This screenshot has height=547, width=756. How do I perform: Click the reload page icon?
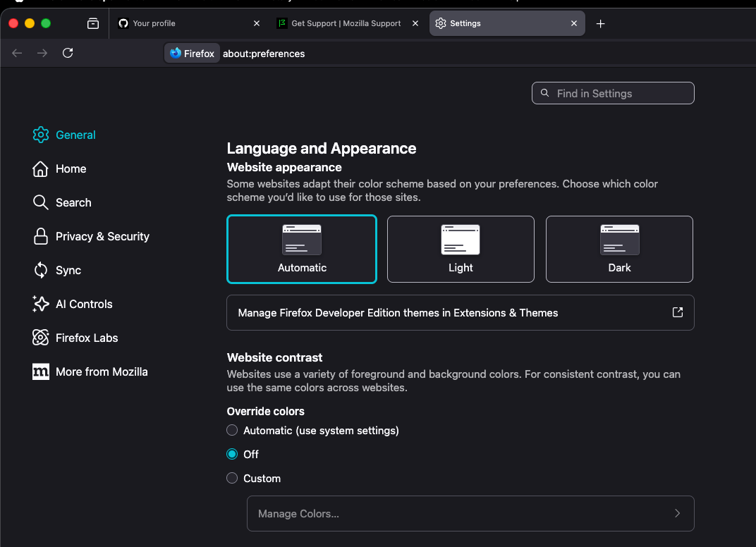pos(68,53)
